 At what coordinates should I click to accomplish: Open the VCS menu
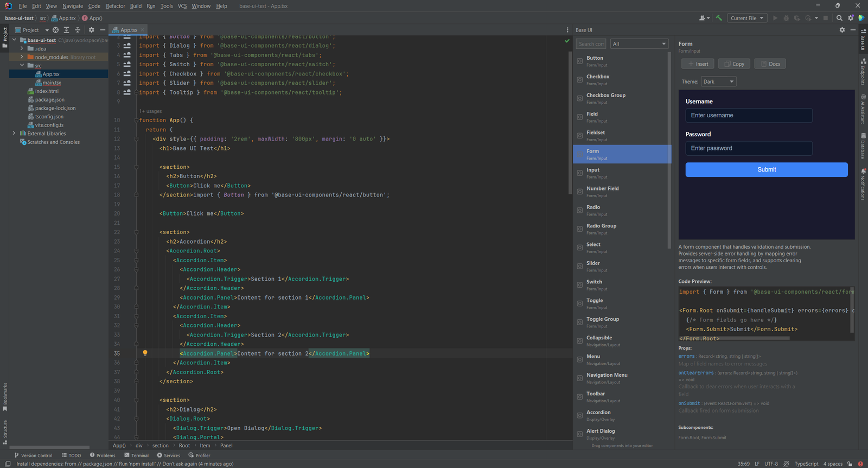[x=182, y=6]
